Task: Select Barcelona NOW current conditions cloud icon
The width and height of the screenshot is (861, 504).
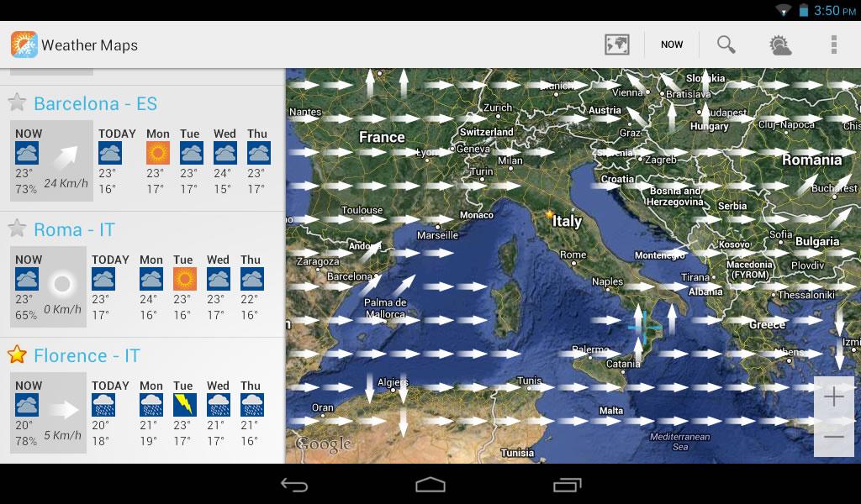Action: point(27,153)
